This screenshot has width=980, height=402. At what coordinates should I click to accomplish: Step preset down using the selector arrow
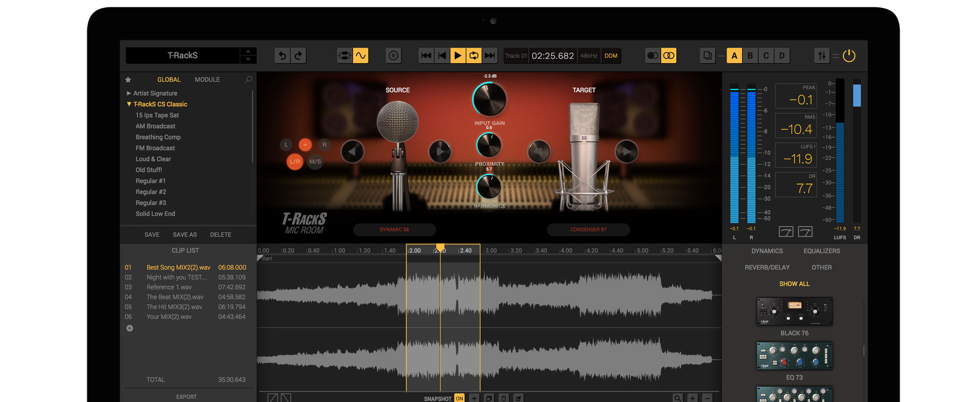pos(248,60)
